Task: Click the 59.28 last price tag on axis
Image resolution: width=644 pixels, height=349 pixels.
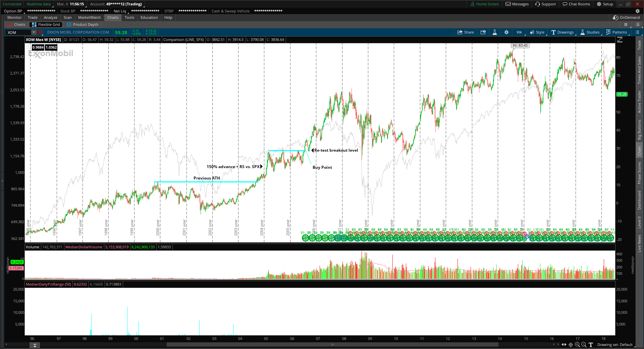Action: [x=622, y=94]
